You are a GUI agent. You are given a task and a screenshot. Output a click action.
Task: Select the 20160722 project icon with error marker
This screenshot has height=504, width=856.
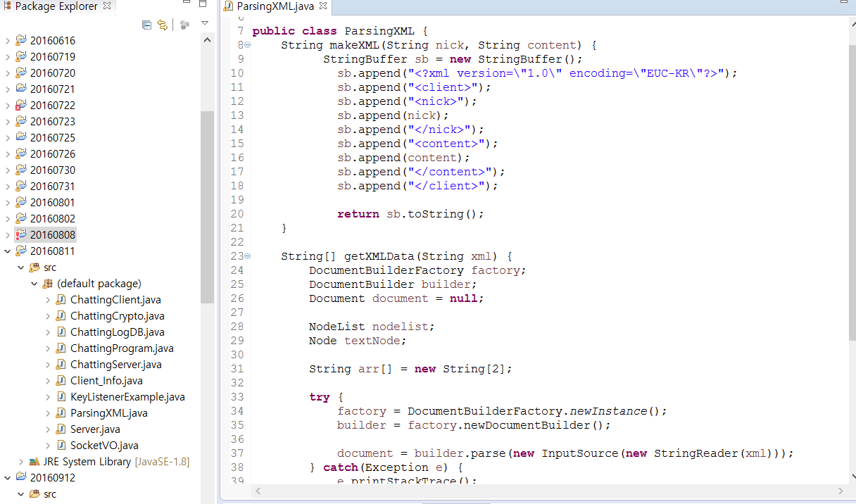(x=20, y=106)
